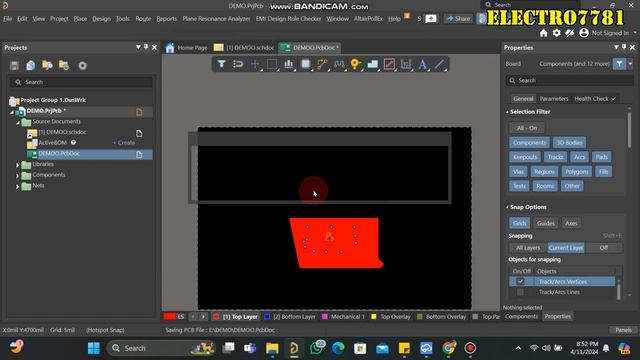Screen dimensions: 640x360
Task: Click WhatsApp icon on taskbar
Action: 317,348
